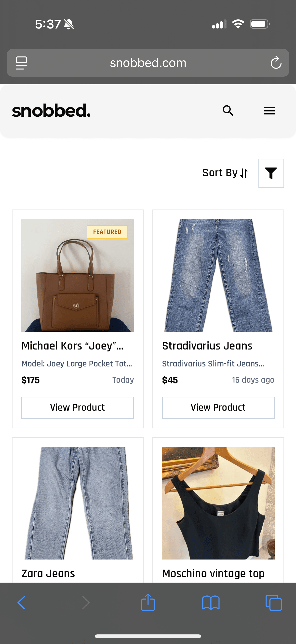Tap the Stradivarius Jeans title
296x644 pixels.
pyautogui.click(x=207, y=346)
